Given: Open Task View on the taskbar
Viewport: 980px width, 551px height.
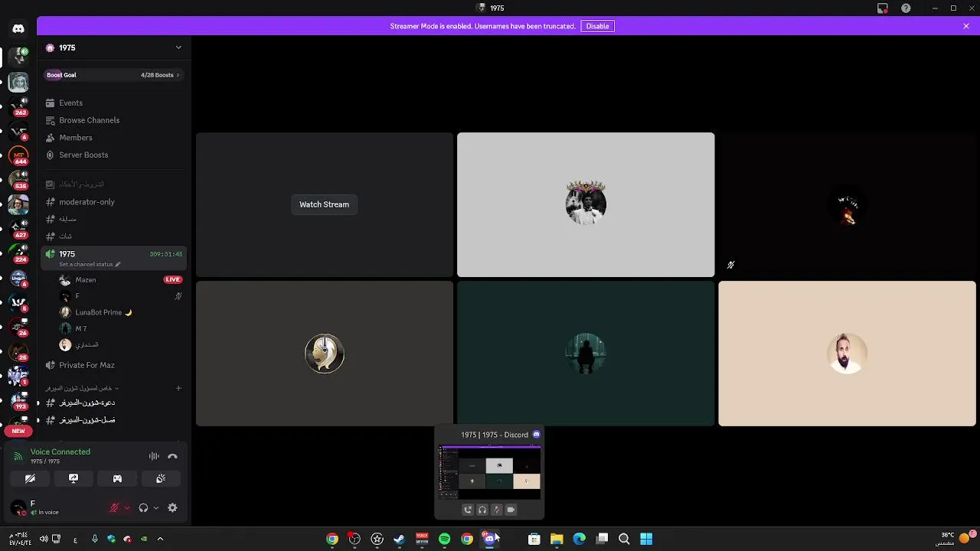Looking at the screenshot, I should pos(602,539).
